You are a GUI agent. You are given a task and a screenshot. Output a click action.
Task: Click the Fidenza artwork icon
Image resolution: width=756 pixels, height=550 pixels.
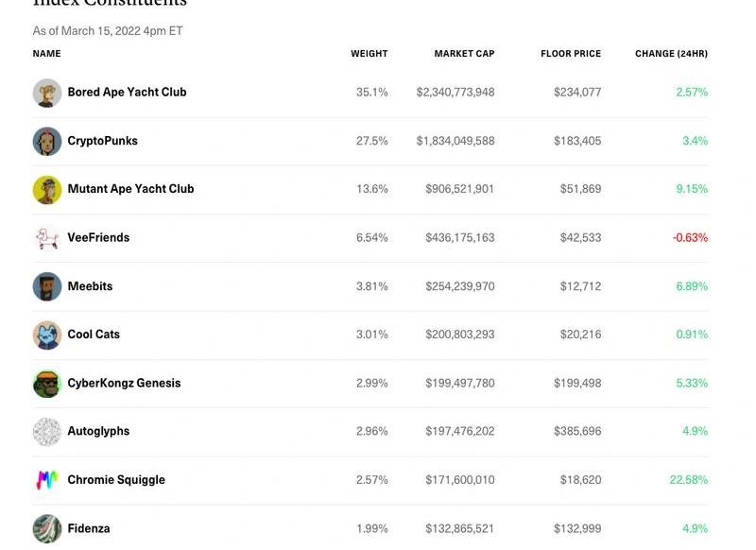(x=47, y=528)
